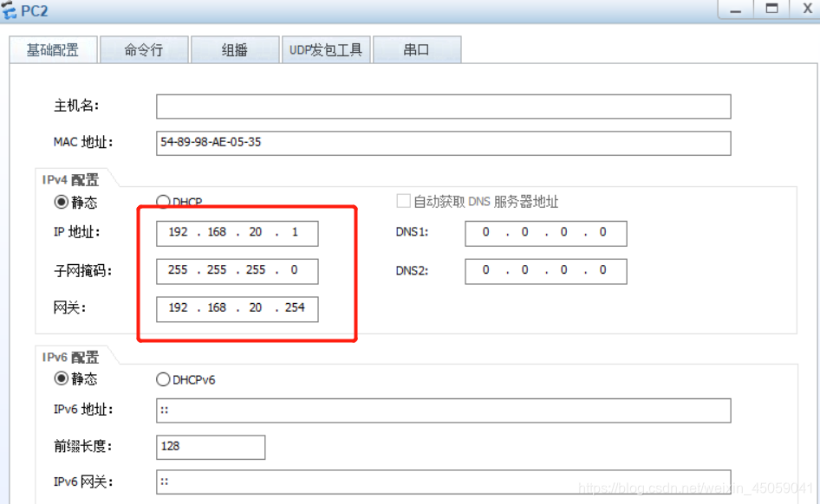Click the IPv6 地址 input field
The width and height of the screenshot is (820, 504).
444,410
